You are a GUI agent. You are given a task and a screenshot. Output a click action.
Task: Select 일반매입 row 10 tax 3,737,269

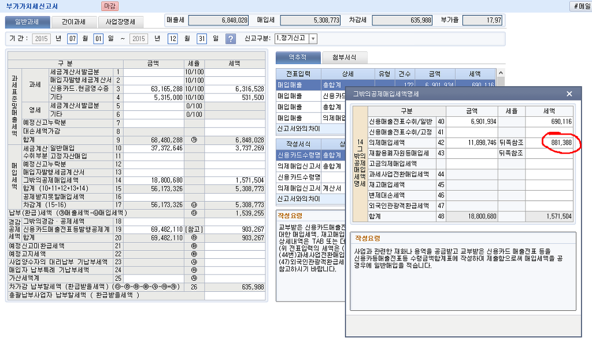[235, 148]
